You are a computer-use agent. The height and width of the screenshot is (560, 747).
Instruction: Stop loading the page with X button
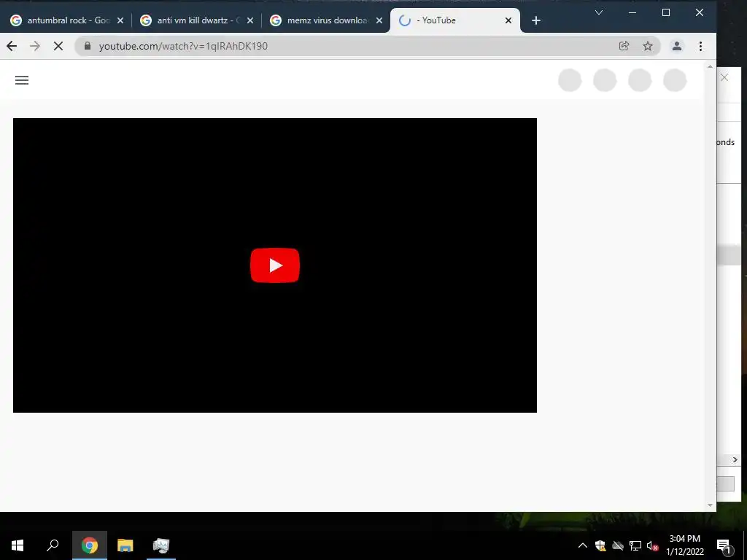click(x=58, y=46)
